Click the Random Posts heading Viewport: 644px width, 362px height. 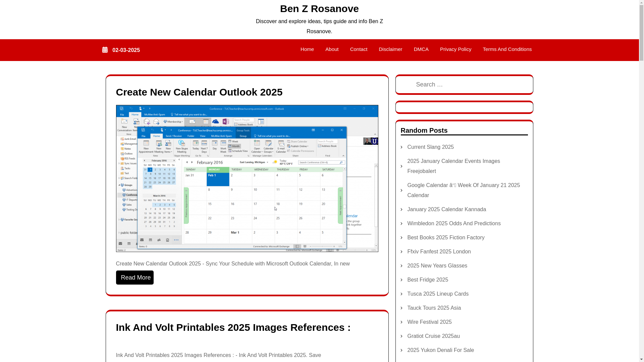click(424, 130)
